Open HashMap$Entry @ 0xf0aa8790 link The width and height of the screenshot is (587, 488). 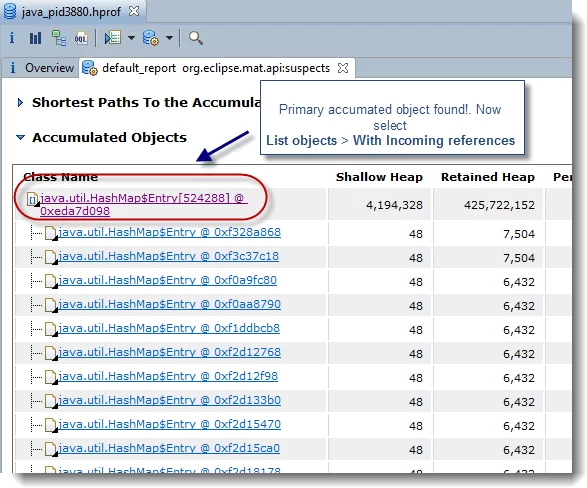(x=170, y=304)
